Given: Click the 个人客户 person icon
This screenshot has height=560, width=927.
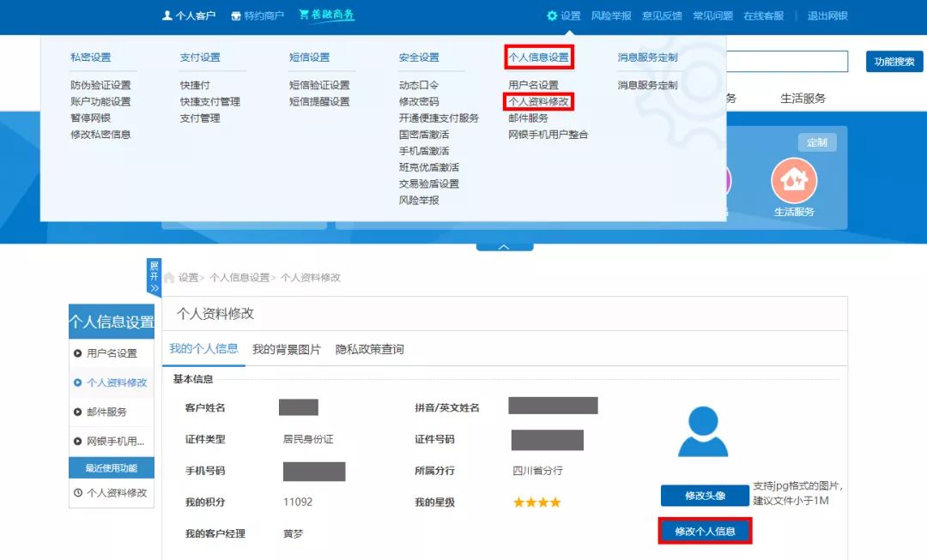Looking at the screenshot, I should [167, 15].
